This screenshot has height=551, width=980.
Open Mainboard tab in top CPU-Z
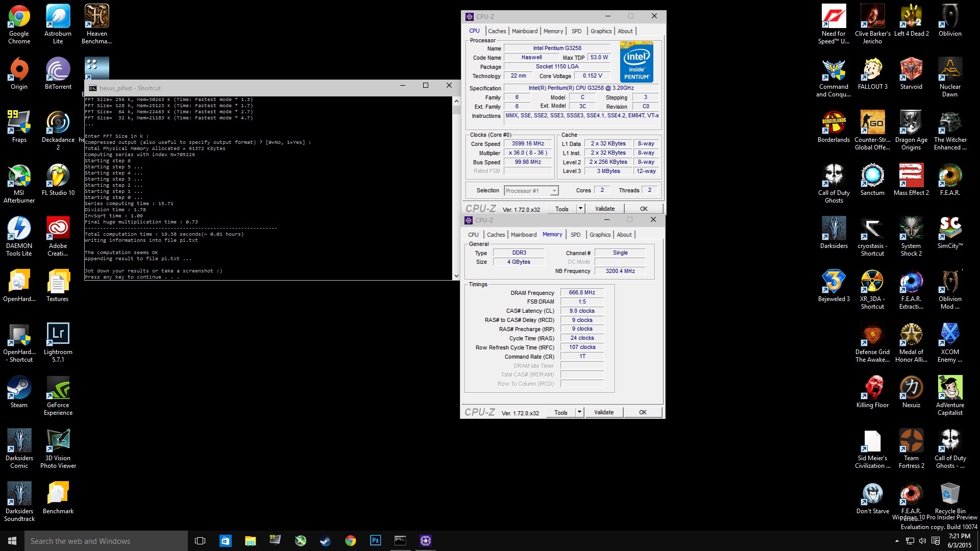click(525, 31)
